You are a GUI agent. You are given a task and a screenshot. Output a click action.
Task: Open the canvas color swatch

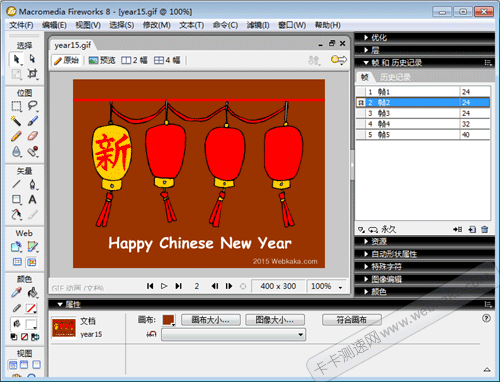tap(168, 320)
